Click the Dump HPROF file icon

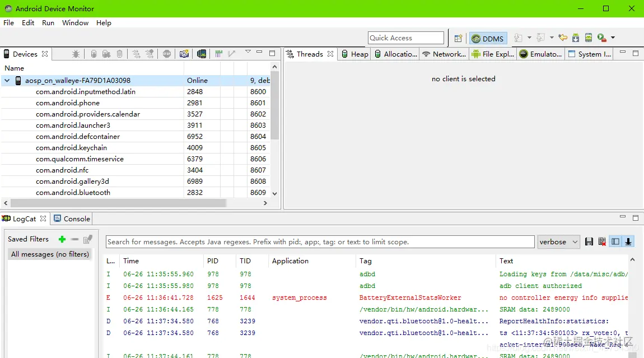tap(106, 54)
